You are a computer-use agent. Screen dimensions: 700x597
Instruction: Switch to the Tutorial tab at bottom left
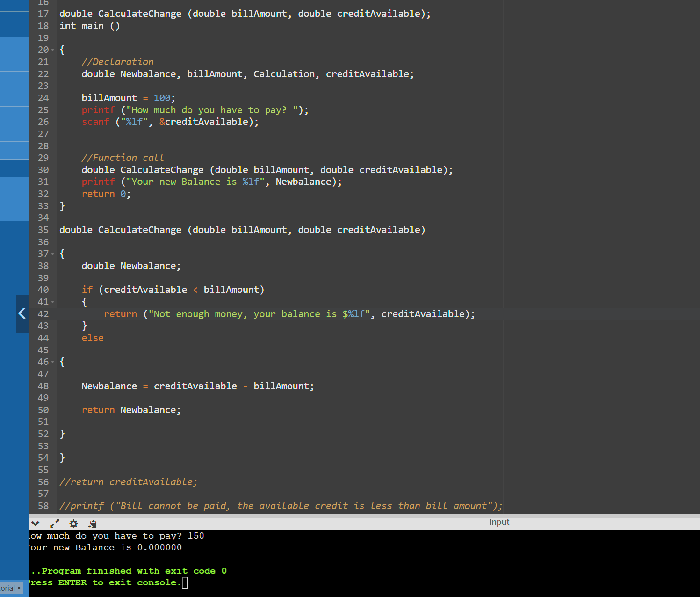(9, 588)
